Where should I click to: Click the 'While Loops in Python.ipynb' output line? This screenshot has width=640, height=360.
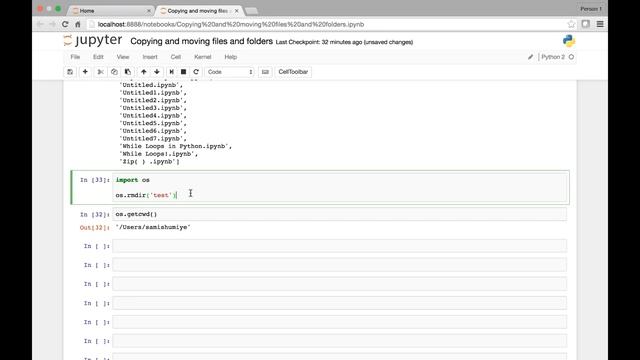pos(176,146)
